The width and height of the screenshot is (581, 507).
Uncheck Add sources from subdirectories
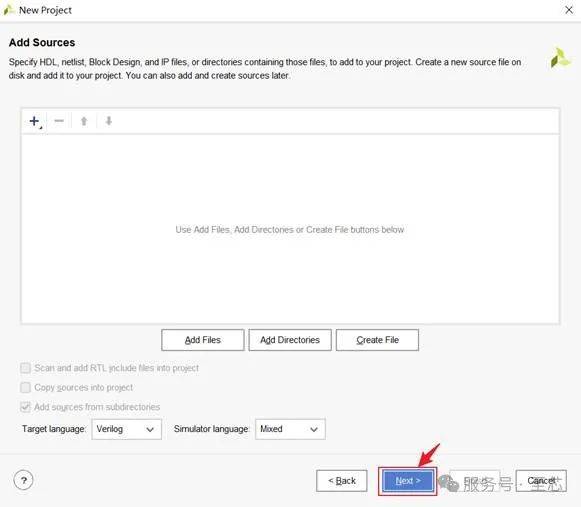pos(25,407)
